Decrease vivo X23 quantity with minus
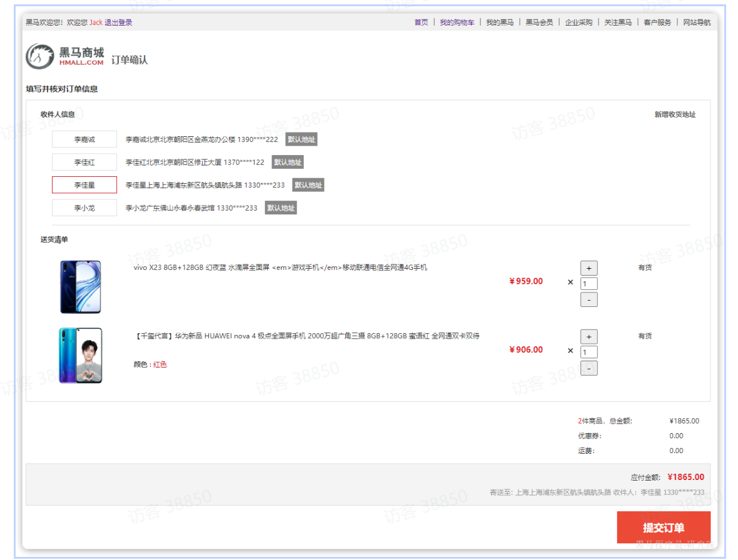This screenshot has height=560, width=738. coord(589,299)
